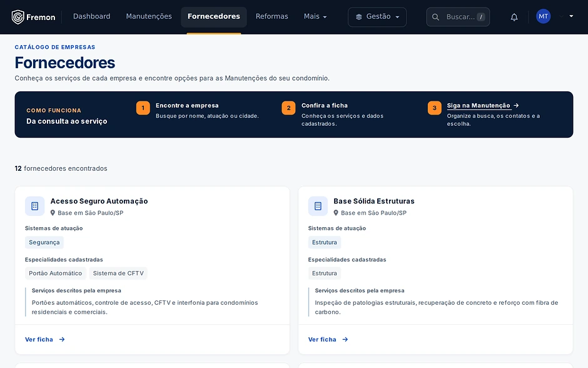Click the arrow beside Ver ficha for Acesso Seguro

62,339
